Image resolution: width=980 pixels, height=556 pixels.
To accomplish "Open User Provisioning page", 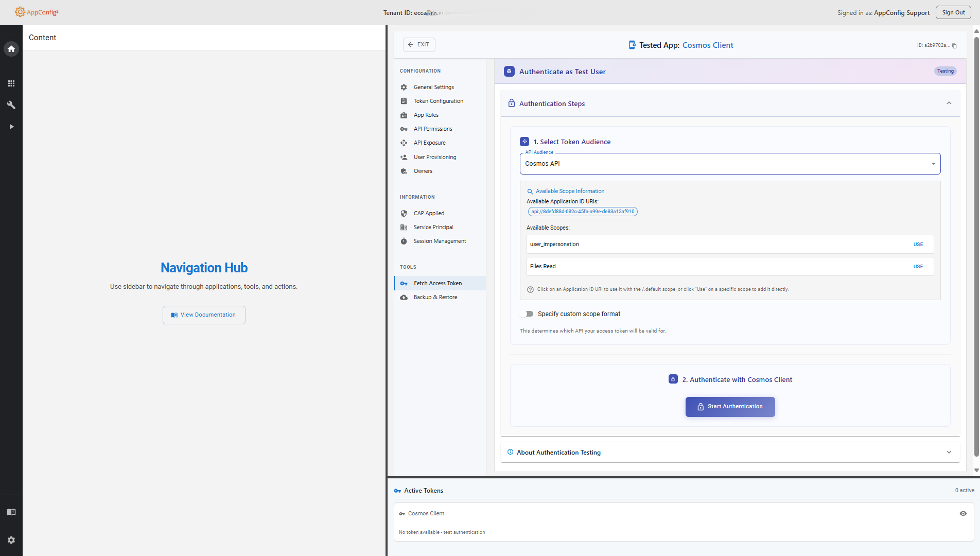I will pos(435,158).
